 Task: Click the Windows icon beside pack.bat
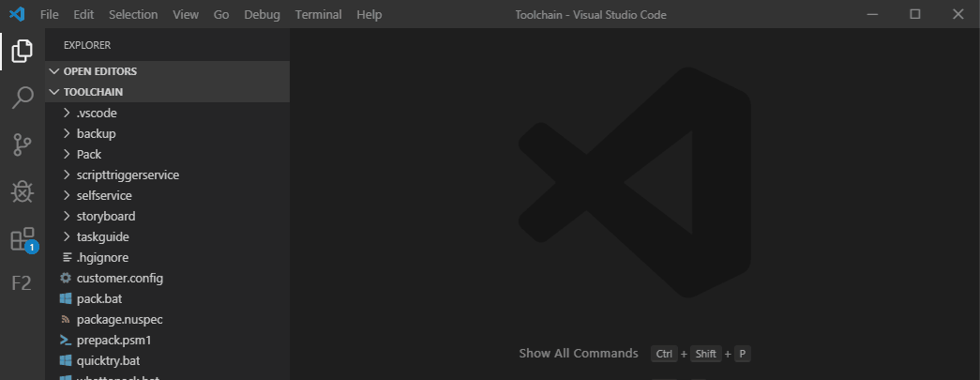pos(65,298)
